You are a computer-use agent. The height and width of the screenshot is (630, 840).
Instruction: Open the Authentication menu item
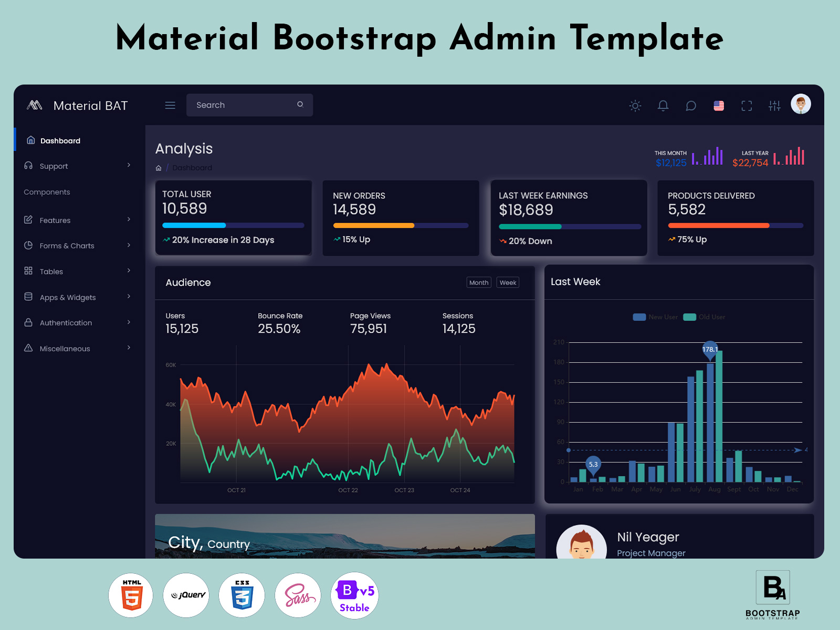point(79,323)
